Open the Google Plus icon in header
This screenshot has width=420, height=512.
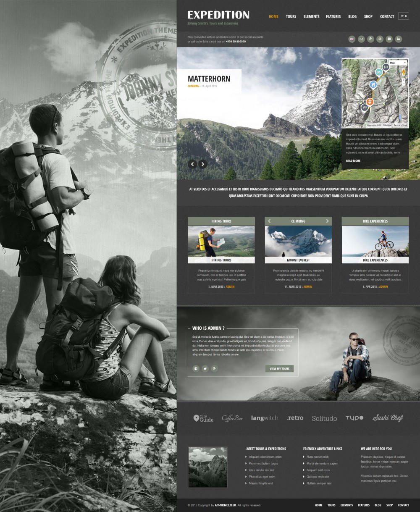tap(370, 39)
